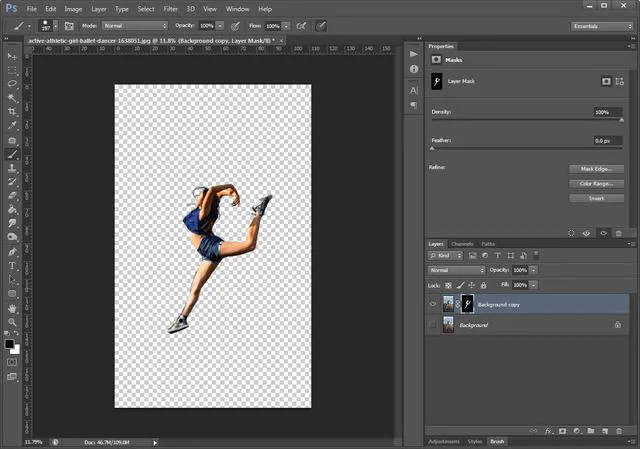
Task: Select the Horizontal Type tool
Action: click(x=12, y=266)
